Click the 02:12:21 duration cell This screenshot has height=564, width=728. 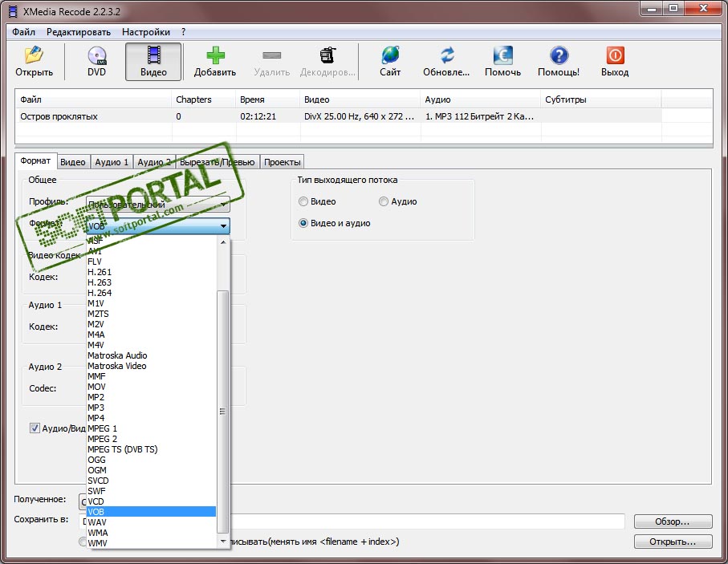click(258, 116)
